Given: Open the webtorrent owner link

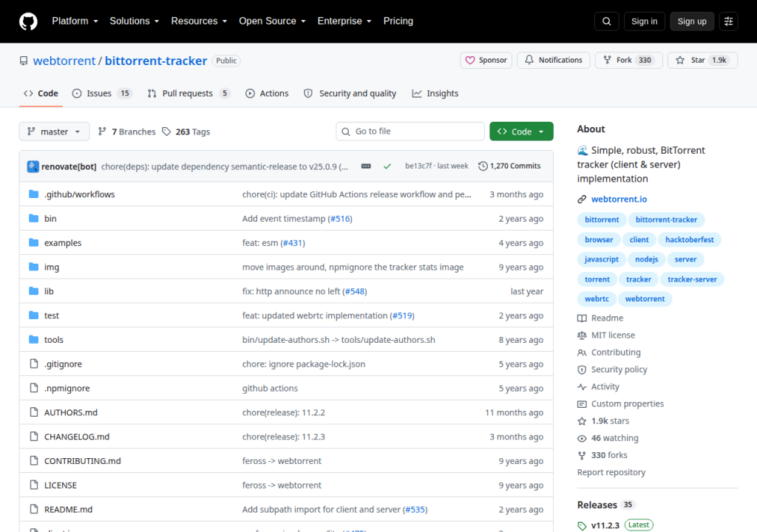Looking at the screenshot, I should point(64,61).
